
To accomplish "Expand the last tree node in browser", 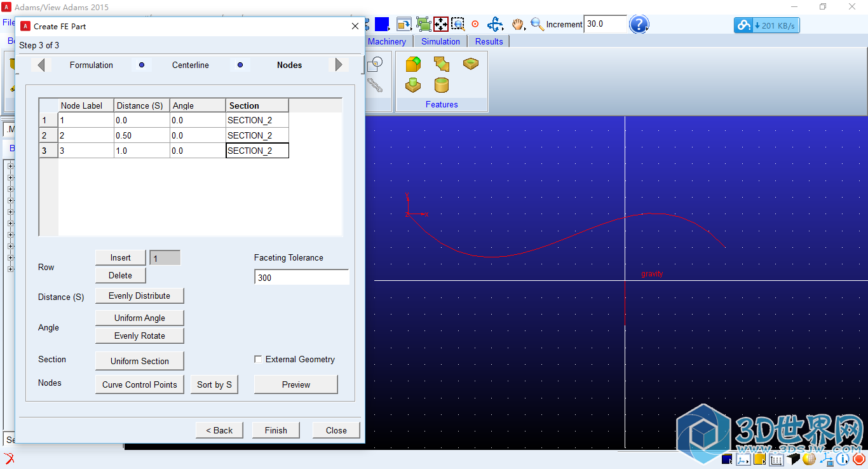I will tap(10, 269).
